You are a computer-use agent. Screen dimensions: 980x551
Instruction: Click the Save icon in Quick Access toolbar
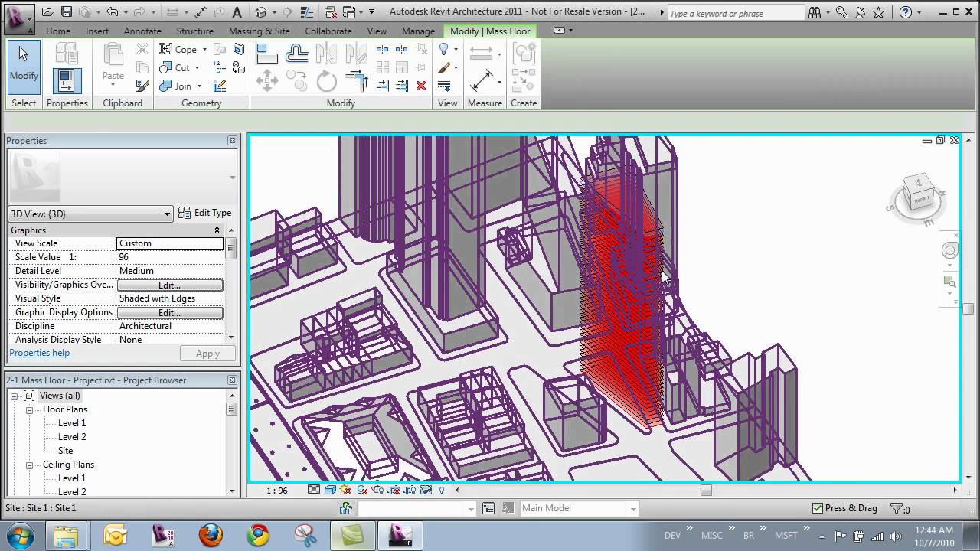67,11
